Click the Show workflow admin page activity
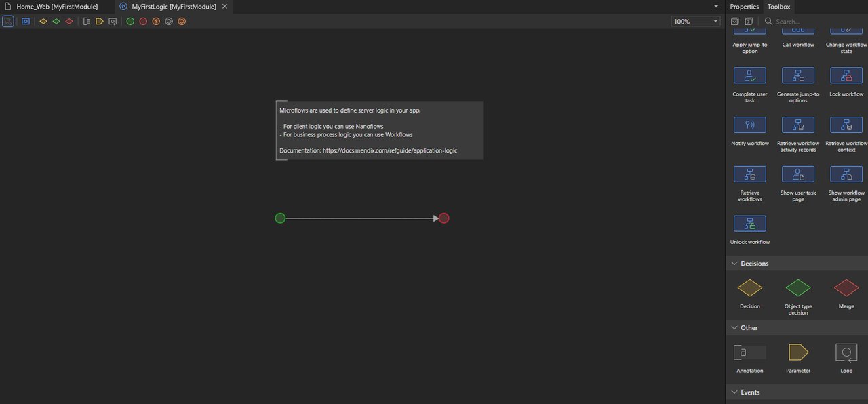The width and height of the screenshot is (868, 404). (x=846, y=174)
